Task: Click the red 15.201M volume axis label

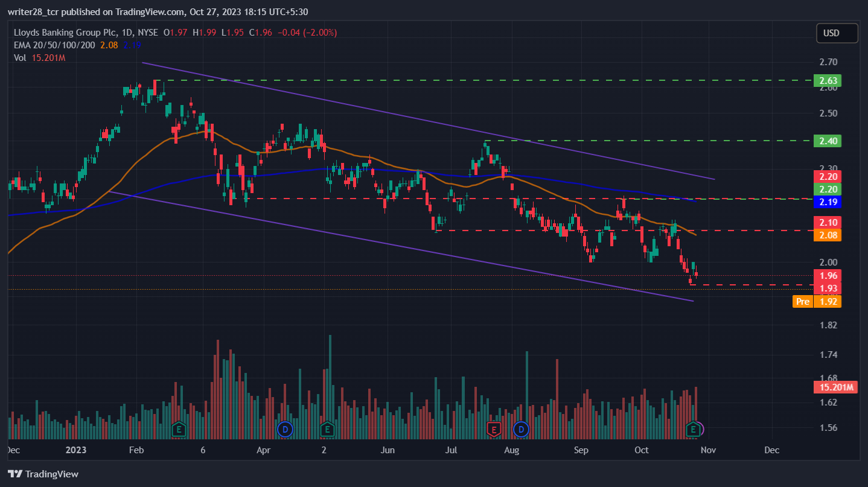Action: click(836, 387)
